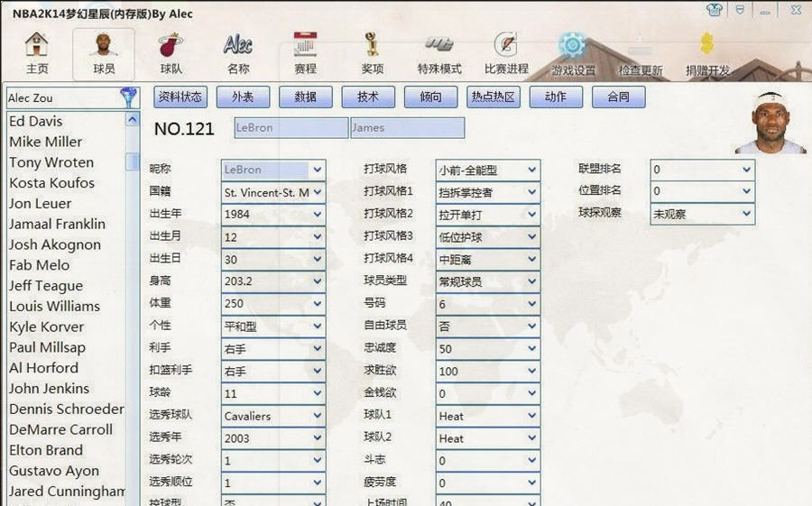
Task: Switch to the 热点热区 tab
Action: pos(494,97)
